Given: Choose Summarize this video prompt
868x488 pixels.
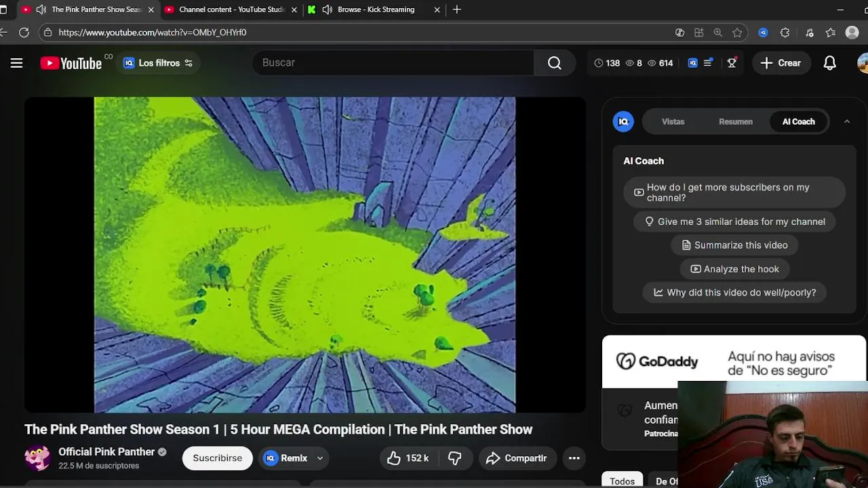Looking at the screenshot, I should [x=734, y=245].
